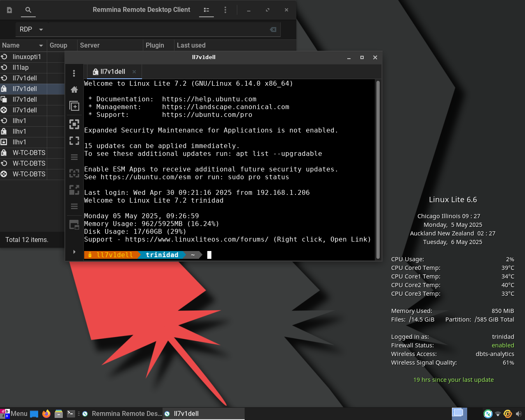
Task: Click the orange update notifier tray icon
Action: tap(508, 414)
